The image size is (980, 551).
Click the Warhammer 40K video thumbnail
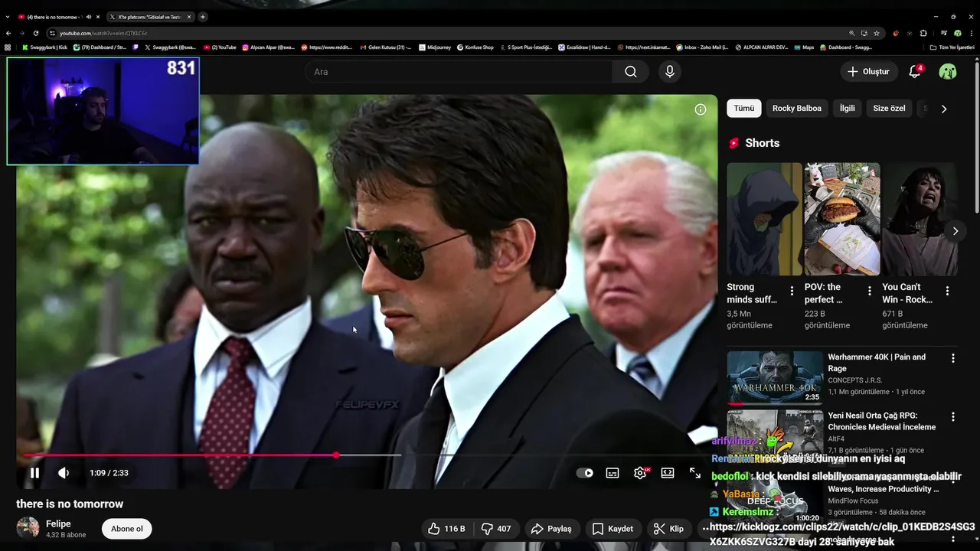tap(775, 377)
